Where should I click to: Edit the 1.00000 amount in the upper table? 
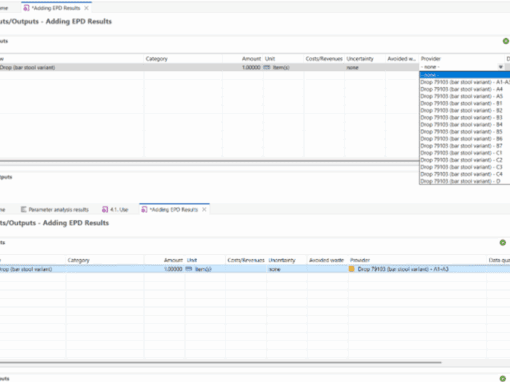[x=243, y=67]
